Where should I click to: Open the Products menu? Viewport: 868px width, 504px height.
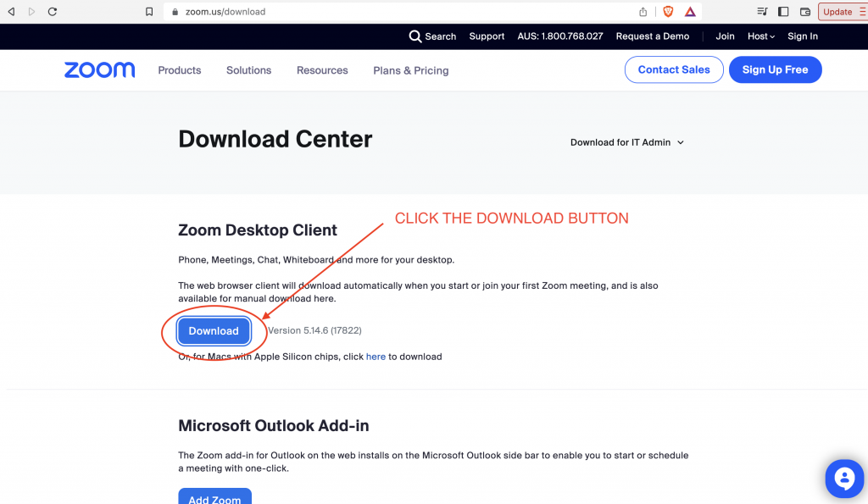click(180, 70)
